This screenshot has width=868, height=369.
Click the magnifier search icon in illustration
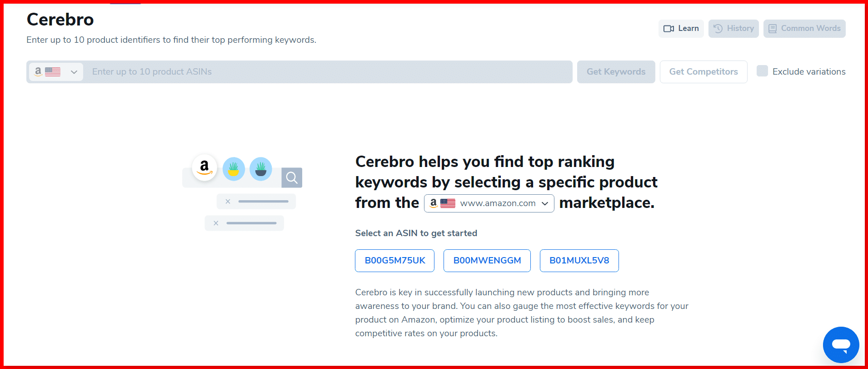(x=292, y=177)
